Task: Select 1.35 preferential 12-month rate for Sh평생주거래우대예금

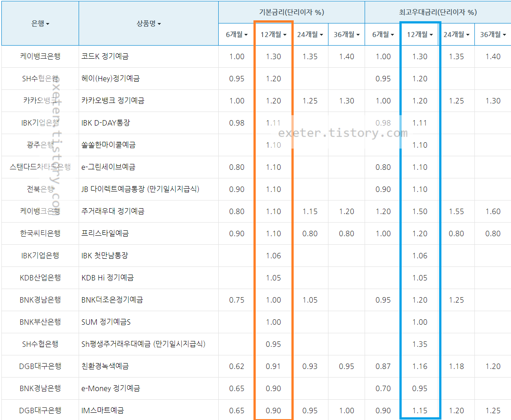Action: [420, 345]
